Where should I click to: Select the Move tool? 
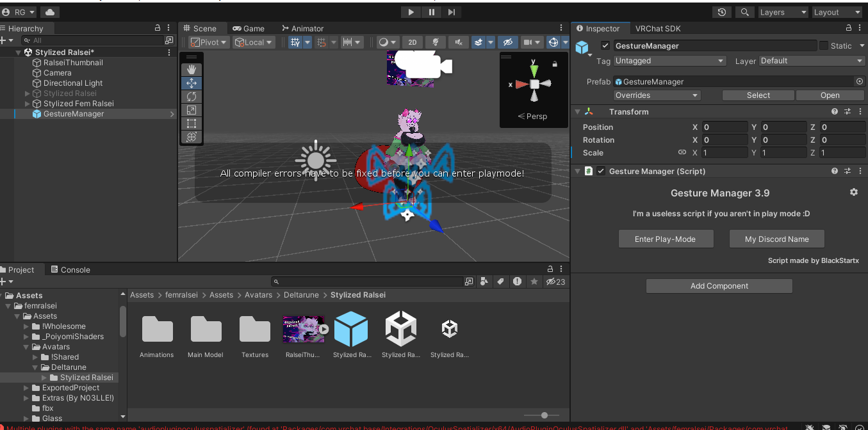click(191, 83)
